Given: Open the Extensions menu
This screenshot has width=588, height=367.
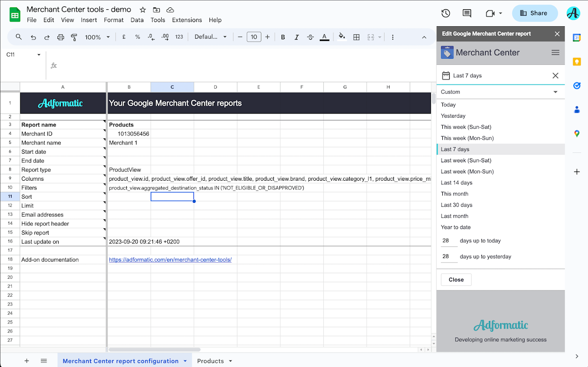Looking at the screenshot, I should point(187,20).
